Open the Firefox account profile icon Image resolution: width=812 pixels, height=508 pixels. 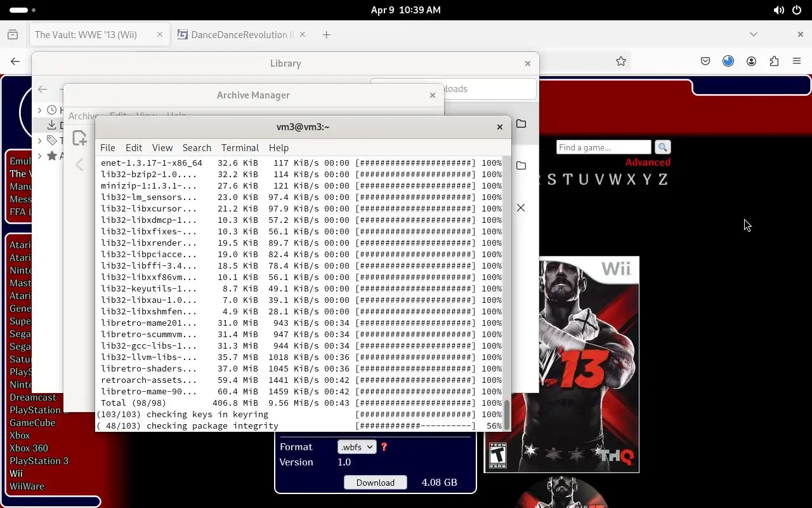[x=751, y=62]
